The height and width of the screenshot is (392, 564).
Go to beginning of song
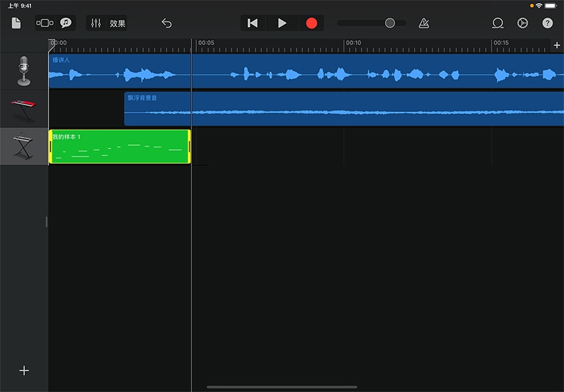(252, 24)
